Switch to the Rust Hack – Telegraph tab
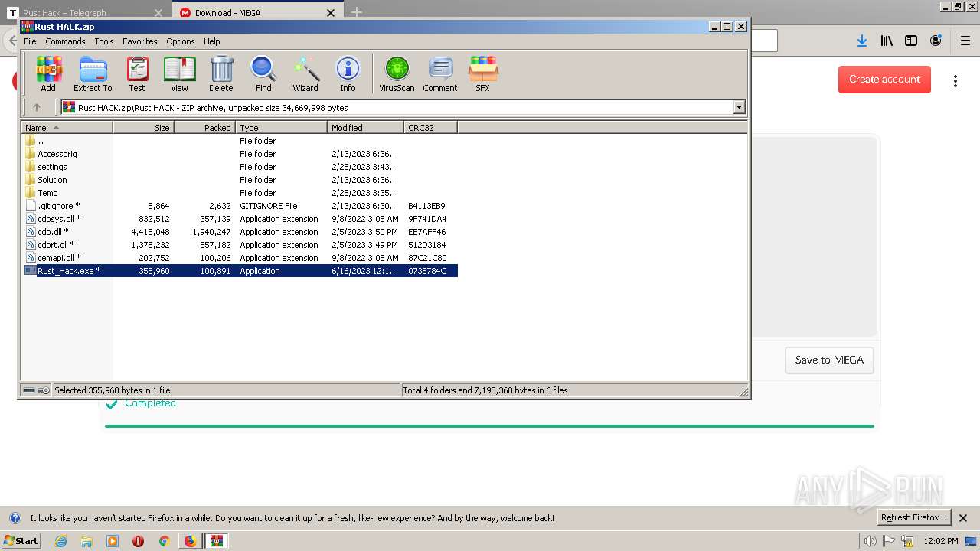Screen dimensions: 980x551 [x=85, y=12]
